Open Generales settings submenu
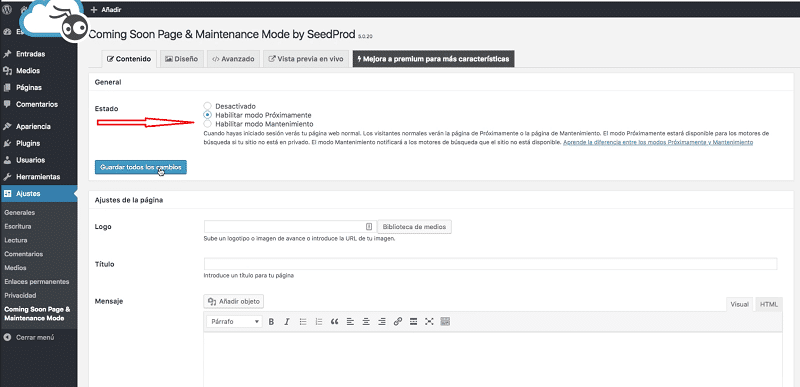The image size is (800, 387). (19, 212)
